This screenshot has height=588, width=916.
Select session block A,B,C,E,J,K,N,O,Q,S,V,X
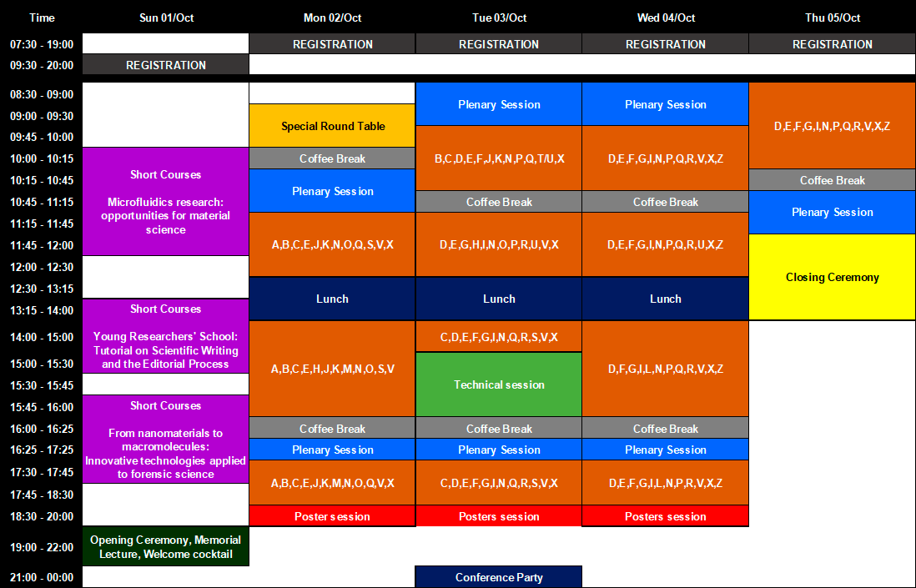point(332,244)
